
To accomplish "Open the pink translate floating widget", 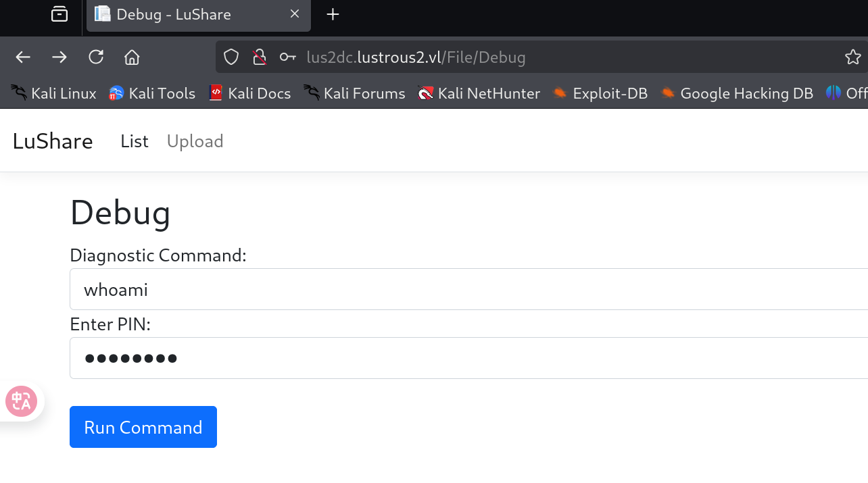I will [x=21, y=401].
